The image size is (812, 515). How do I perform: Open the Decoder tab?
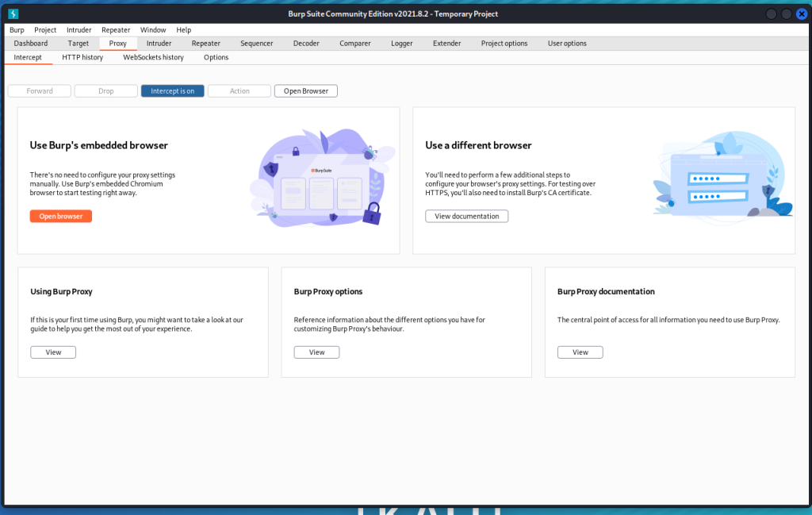click(306, 43)
